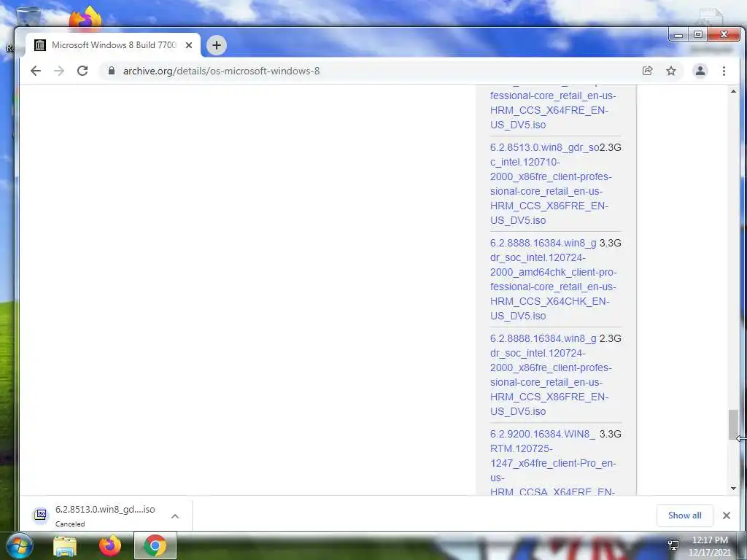Expand options for the canceled ISO download
This screenshot has width=747, height=560.
pyautogui.click(x=175, y=516)
